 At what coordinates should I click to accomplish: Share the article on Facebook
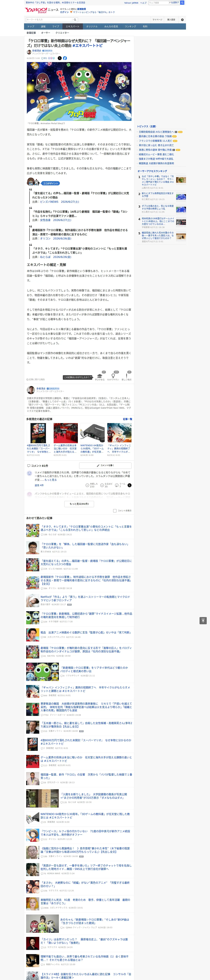pyautogui.click(x=65, y=58)
